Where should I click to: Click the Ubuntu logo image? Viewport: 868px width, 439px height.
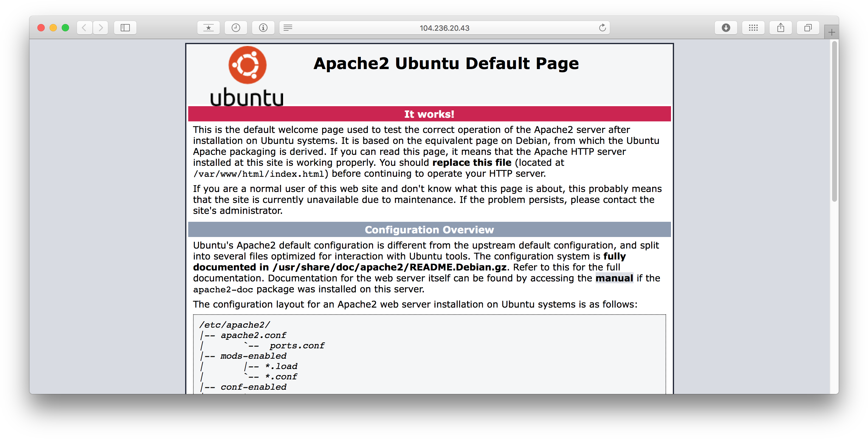(x=247, y=76)
